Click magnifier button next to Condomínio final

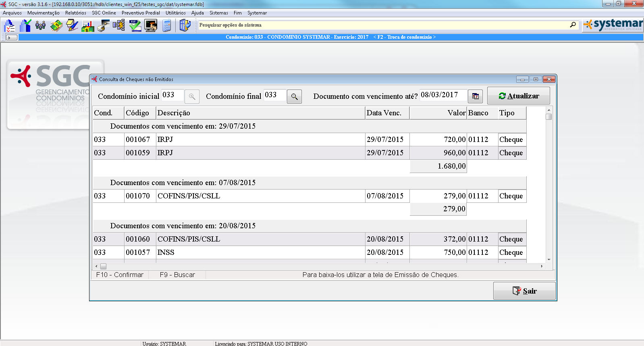pyautogui.click(x=294, y=96)
